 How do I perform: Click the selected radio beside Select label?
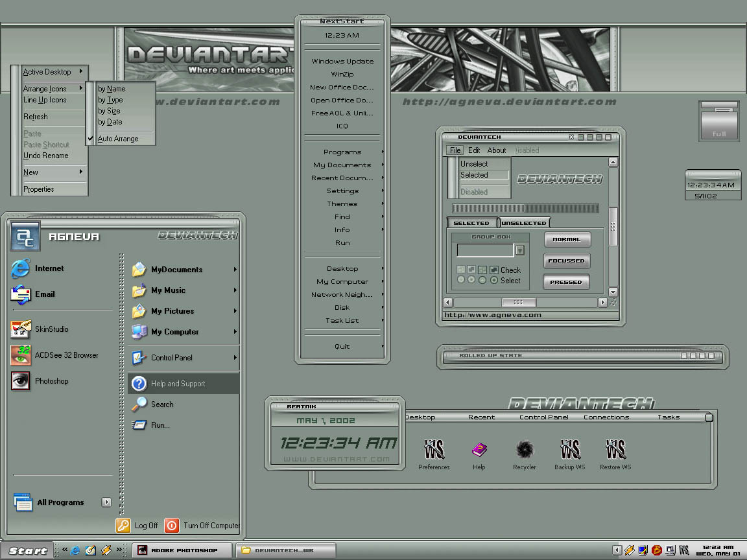(x=494, y=281)
